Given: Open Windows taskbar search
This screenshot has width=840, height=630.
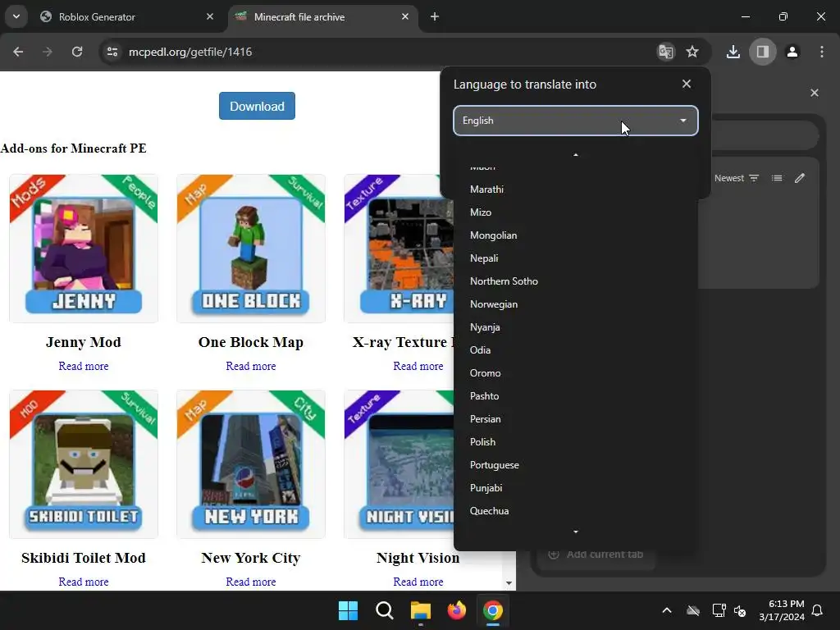Looking at the screenshot, I should point(385,610).
